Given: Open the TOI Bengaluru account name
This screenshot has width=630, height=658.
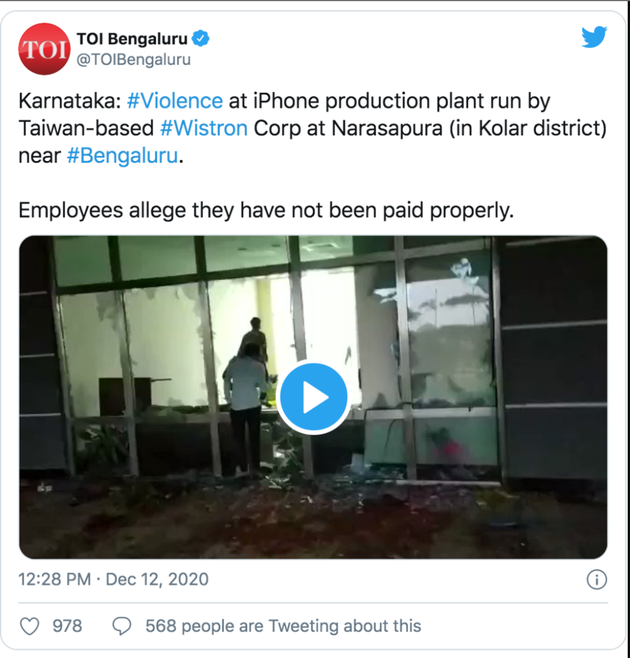Looking at the screenshot, I should tap(132, 39).
